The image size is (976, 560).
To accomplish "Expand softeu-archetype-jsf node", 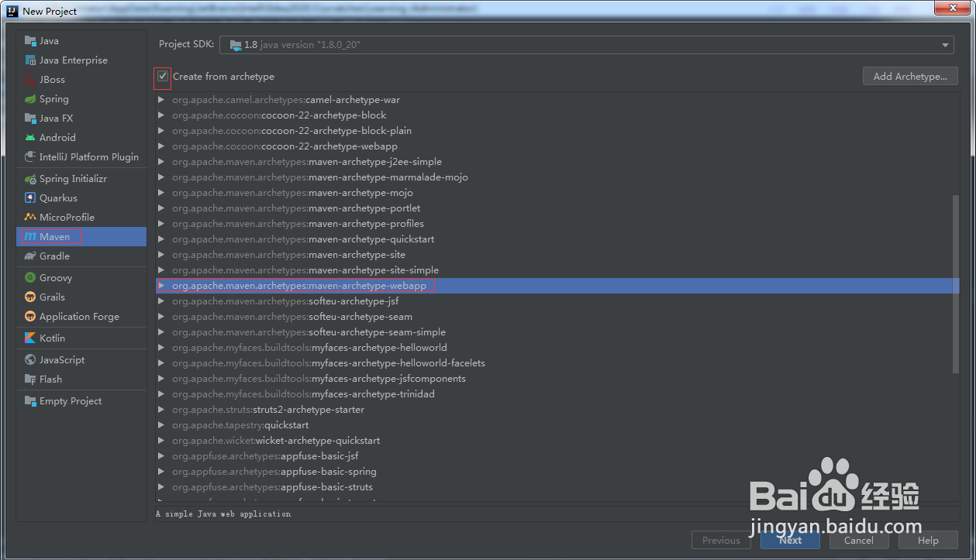I will click(161, 301).
